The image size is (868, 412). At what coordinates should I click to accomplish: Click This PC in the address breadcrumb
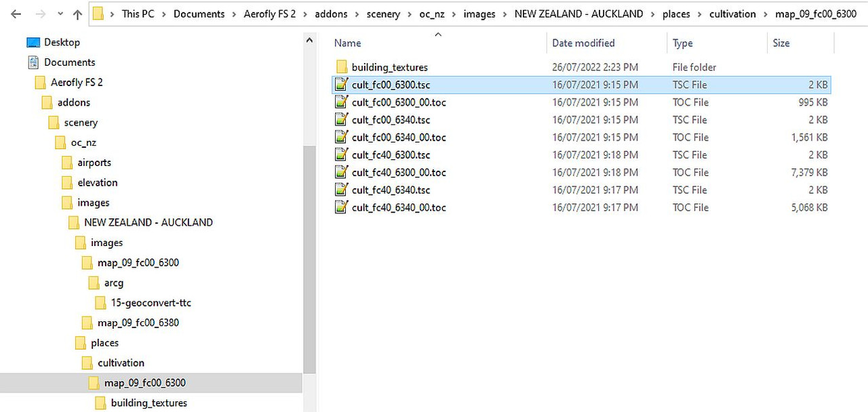(x=138, y=14)
